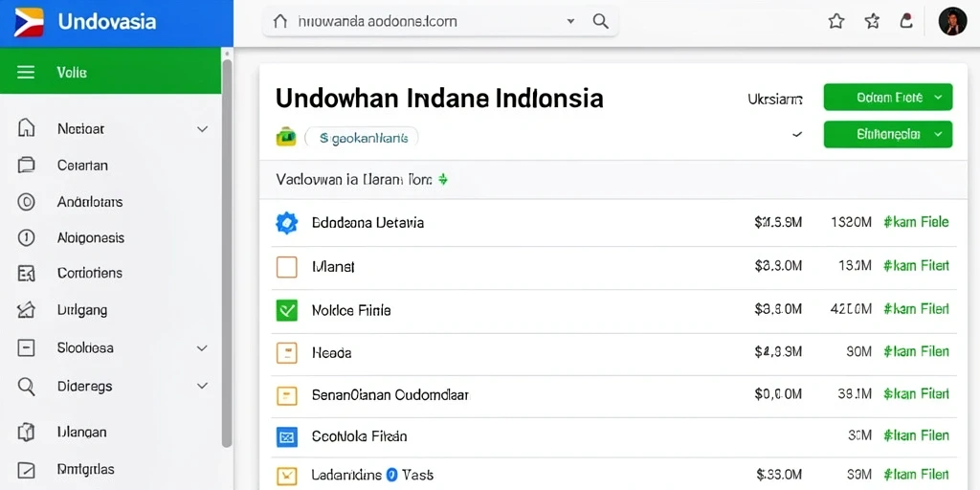
Task: Click the Rmtigrtlas sidebar entry
Action: (85, 469)
